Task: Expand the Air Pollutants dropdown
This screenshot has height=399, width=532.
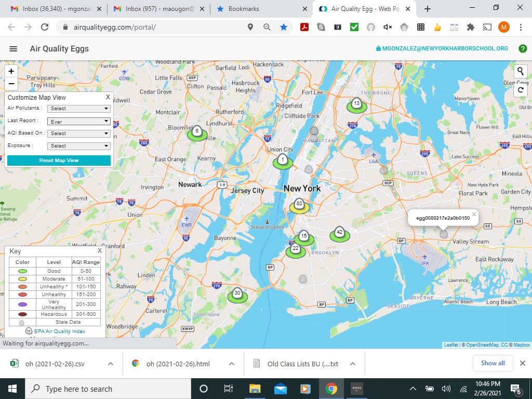Action: (x=79, y=109)
